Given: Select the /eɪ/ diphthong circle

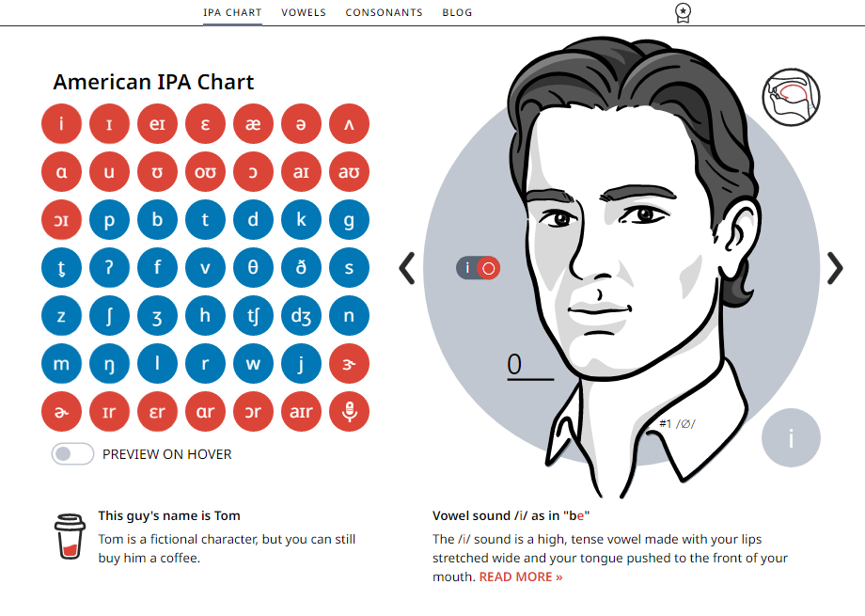Looking at the screenshot, I should pos(157,123).
